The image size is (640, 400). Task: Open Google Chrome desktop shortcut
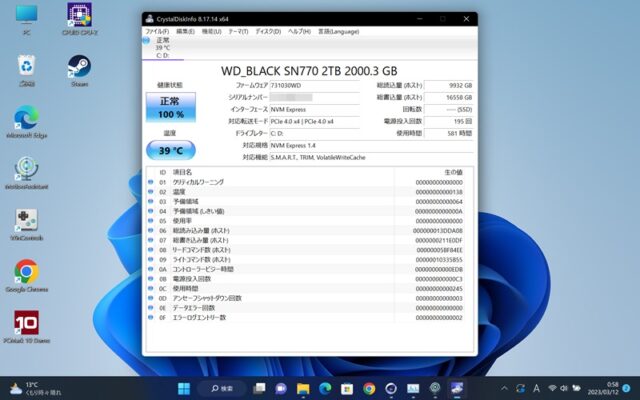coord(26,276)
